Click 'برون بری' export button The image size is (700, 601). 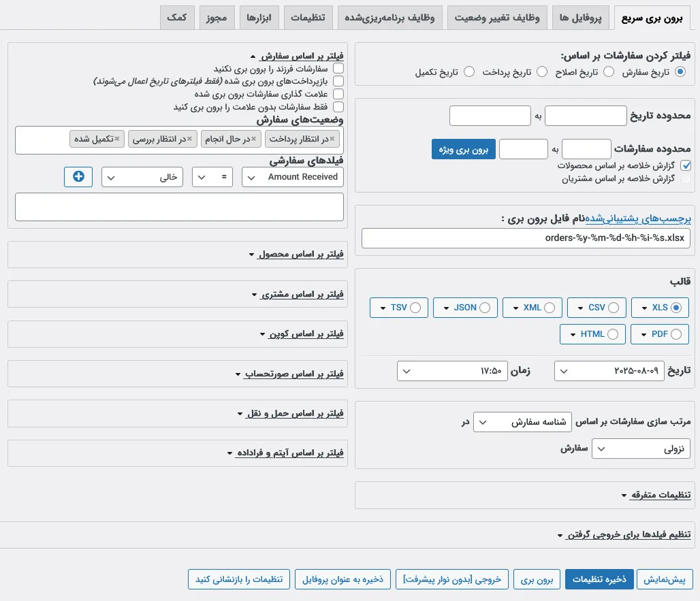(x=537, y=579)
